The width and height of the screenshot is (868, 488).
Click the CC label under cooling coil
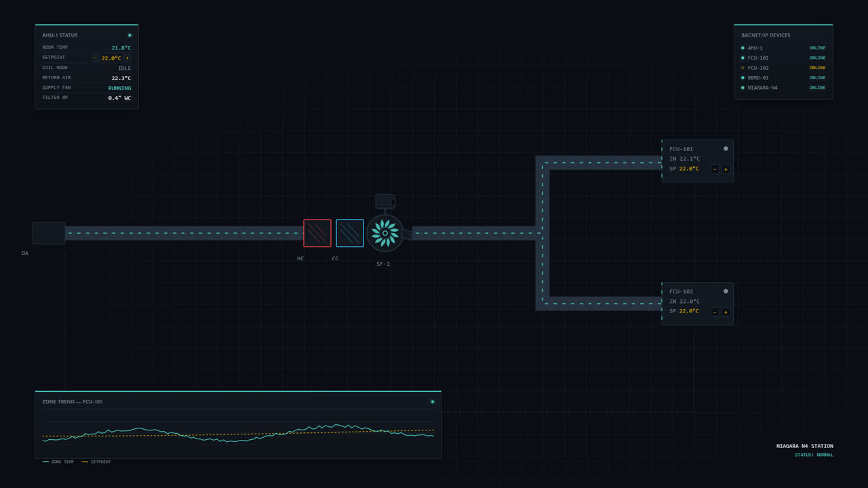coord(335,258)
